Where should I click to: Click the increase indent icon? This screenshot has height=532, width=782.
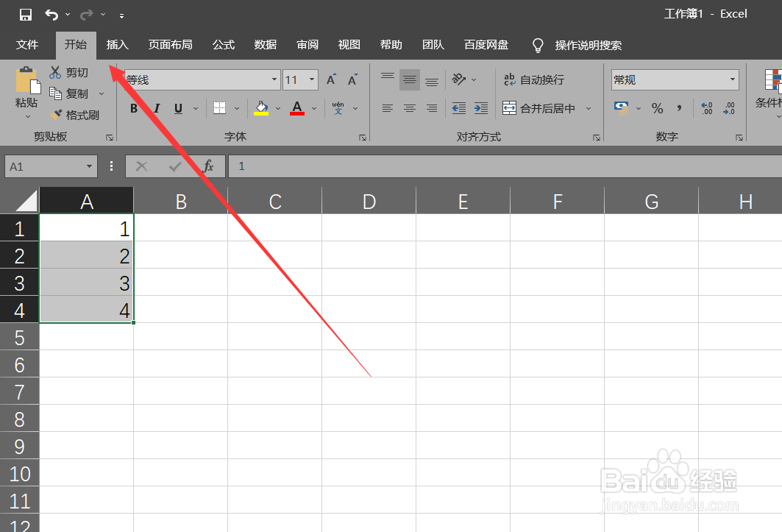(x=481, y=108)
